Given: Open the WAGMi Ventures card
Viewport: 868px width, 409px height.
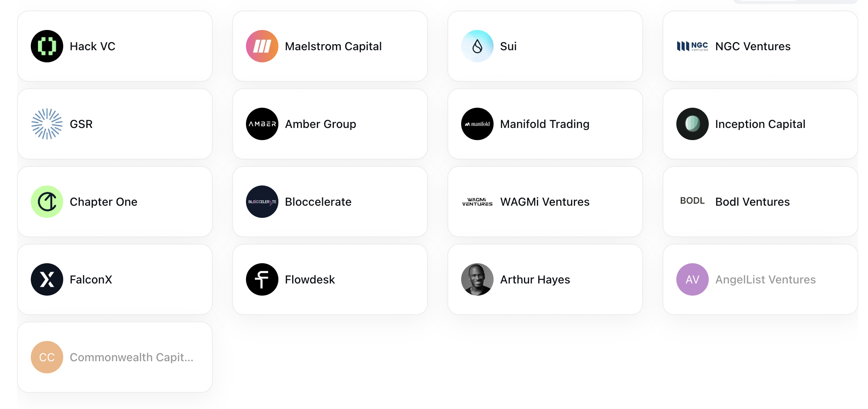Looking at the screenshot, I should pos(545,202).
